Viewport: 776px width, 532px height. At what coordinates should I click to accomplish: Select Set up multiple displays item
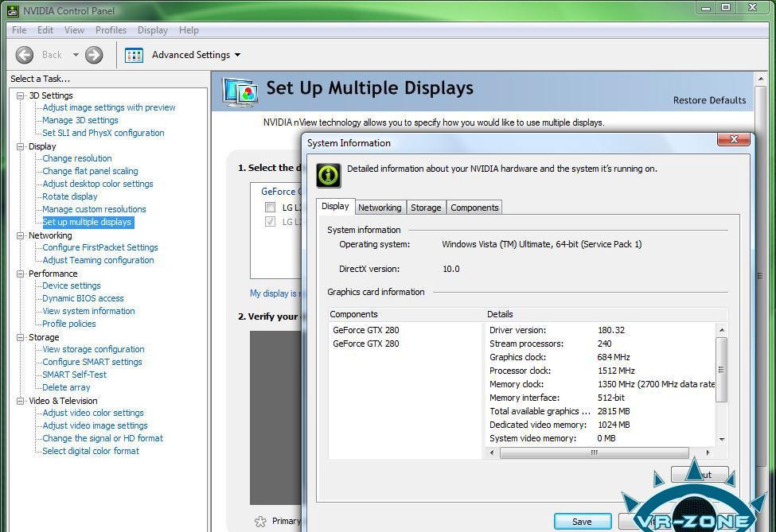pos(87,222)
